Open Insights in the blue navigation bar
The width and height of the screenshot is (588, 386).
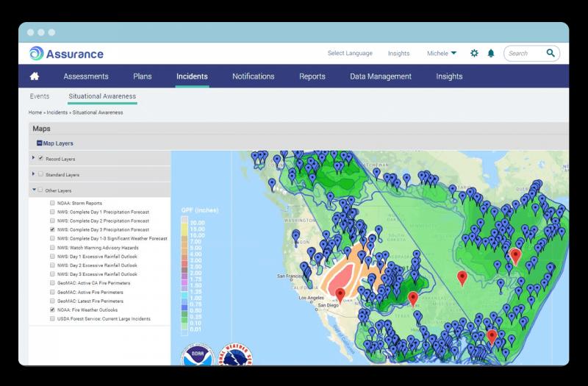(x=449, y=76)
